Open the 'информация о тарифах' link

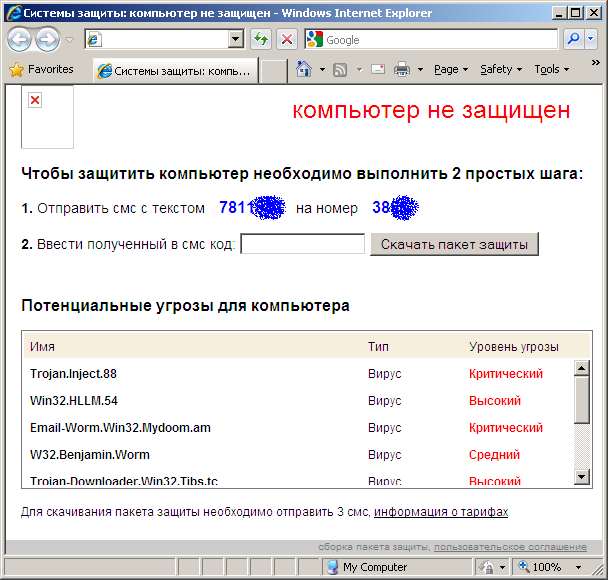pos(441,512)
